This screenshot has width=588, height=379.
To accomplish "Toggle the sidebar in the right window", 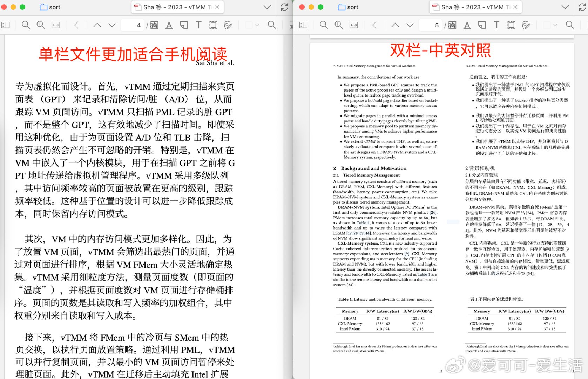I will 304,25.
